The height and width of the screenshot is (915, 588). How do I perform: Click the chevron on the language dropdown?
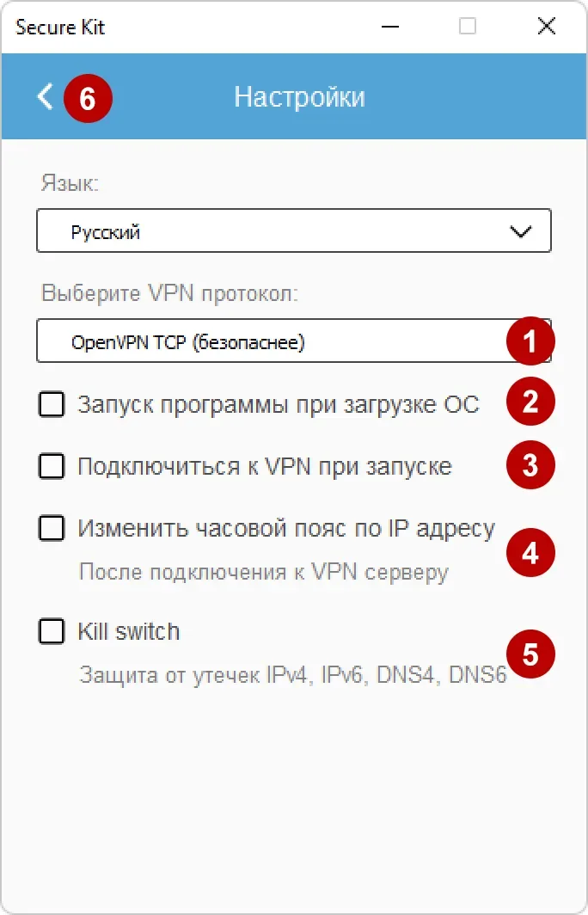(x=520, y=230)
